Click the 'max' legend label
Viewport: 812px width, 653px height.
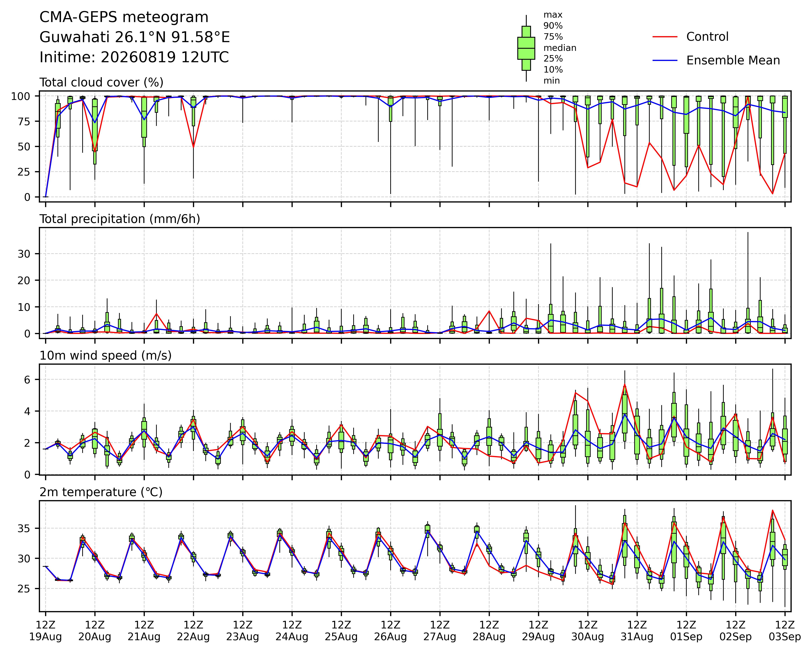point(553,15)
